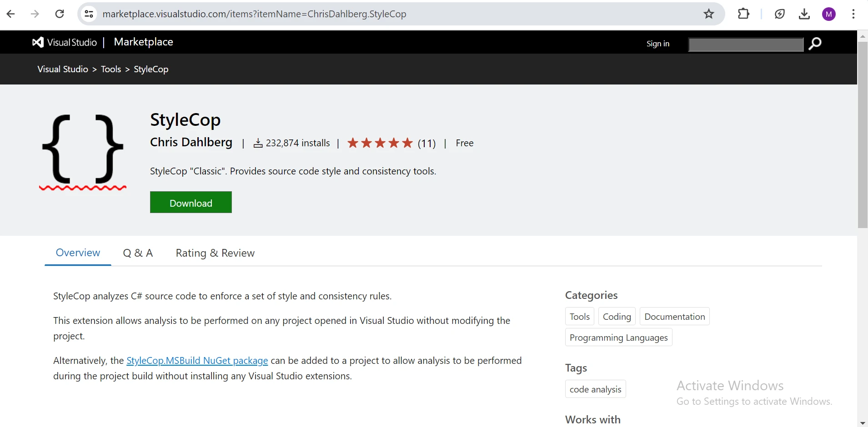Click the StyleCop curly braces logo
The width and height of the screenshot is (868, 427).
click(83, 153)
